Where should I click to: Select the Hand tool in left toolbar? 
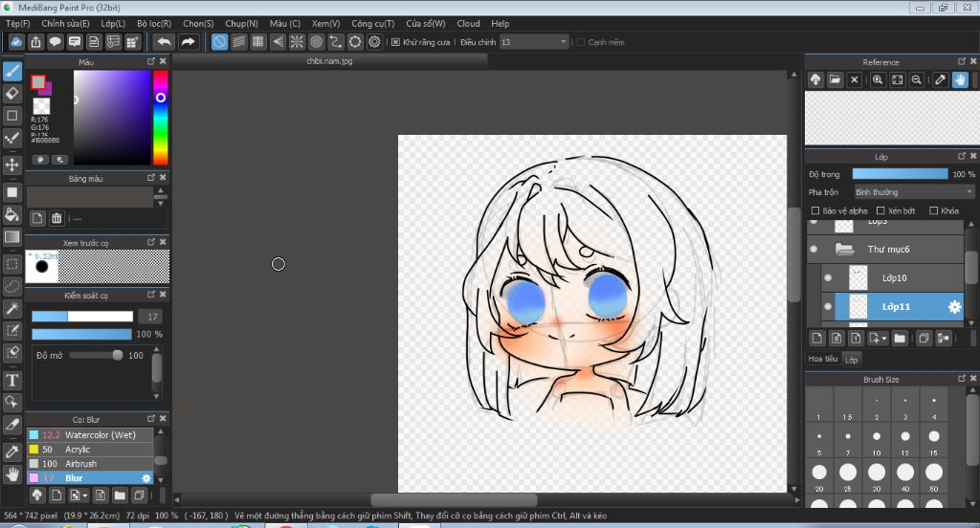[x=11, y=474]
